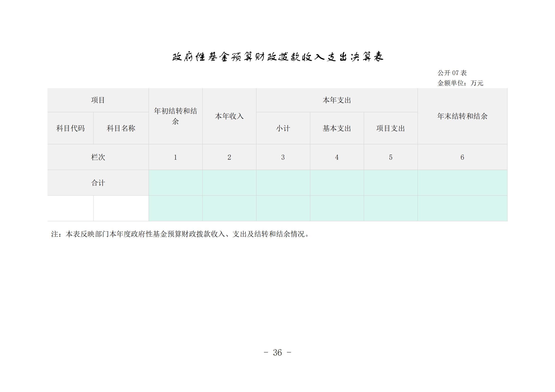Image resolution: width=555 pixels, height=392 pixels.
Task: Select the text 公开 07 表
Action: (x=452, y=73)
